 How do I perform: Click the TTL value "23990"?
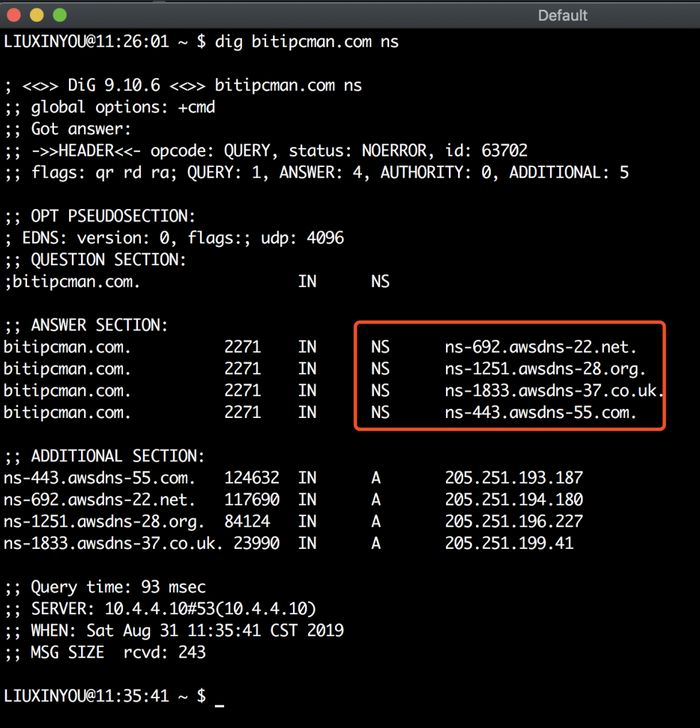pos(256,544)
